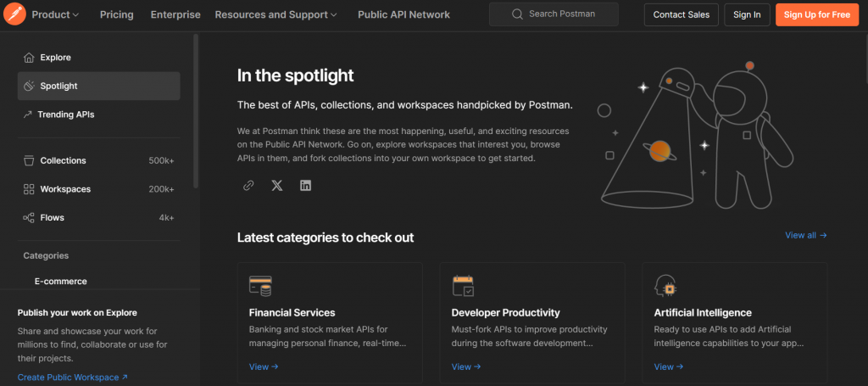Screen dimensions: 868x386
Task: Click the Postman logo icon
Action: 15,14
